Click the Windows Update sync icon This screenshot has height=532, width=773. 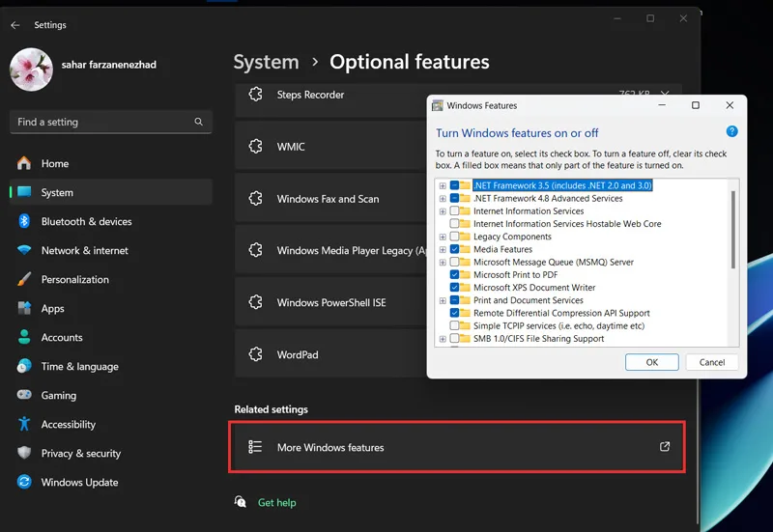coord(24,482)
